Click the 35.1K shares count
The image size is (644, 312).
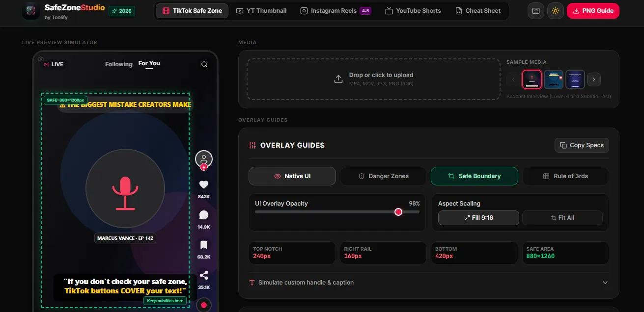coord(204,287)
